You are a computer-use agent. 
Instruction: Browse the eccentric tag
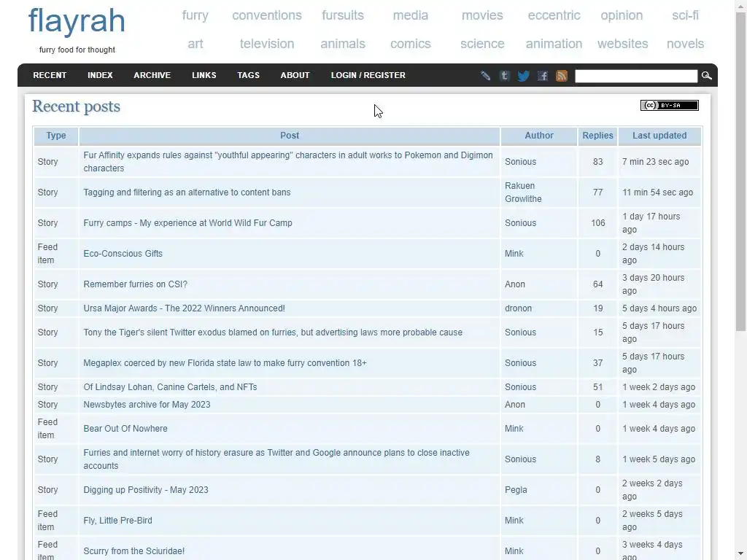pos(554,15)
